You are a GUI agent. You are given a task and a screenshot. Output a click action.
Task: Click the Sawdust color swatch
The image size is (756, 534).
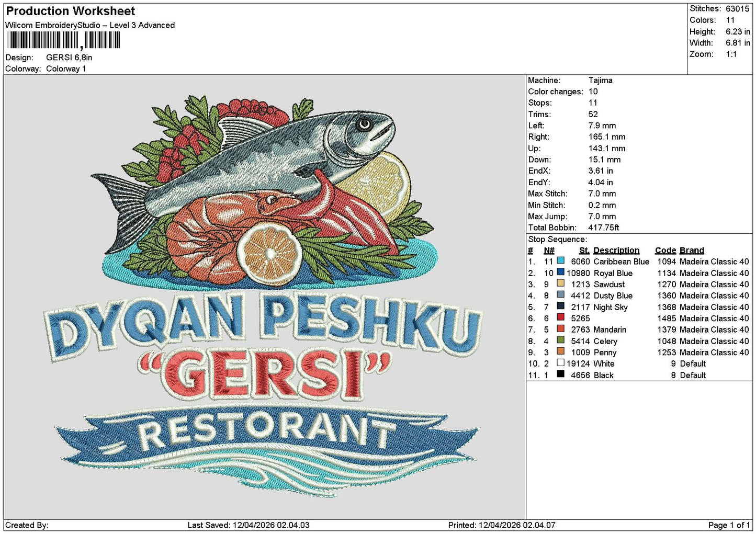[x=561, y=284]
